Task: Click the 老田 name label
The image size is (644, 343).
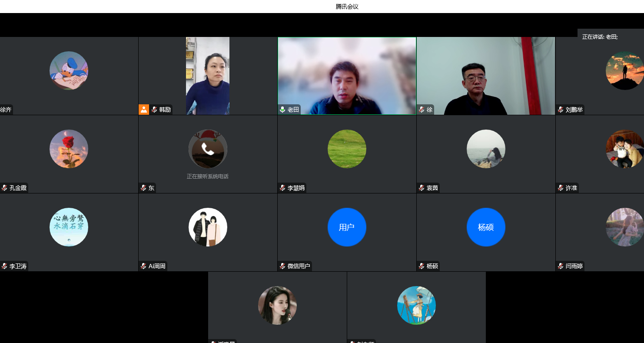Action: coord(293,110)
